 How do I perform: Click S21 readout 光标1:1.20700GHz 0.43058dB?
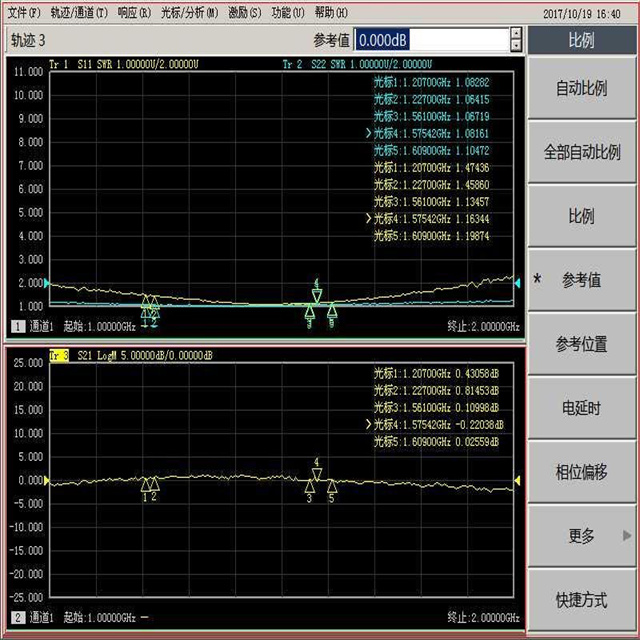(436, 373)
